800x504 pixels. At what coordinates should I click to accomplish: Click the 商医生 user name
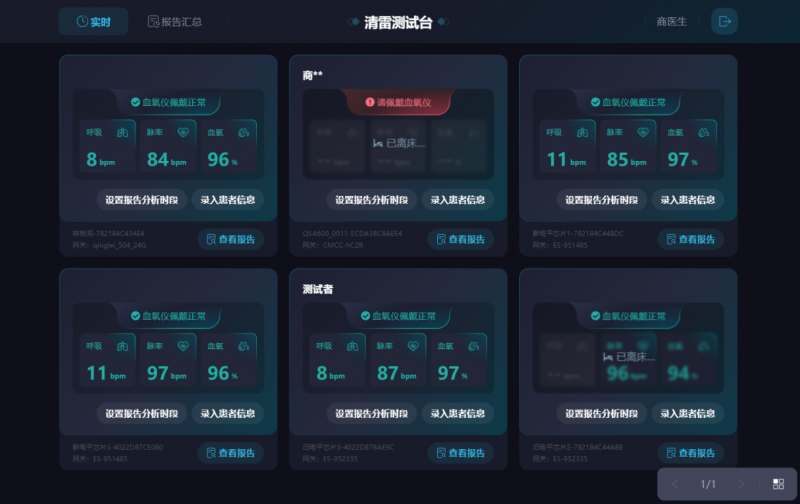pos(671,21)
